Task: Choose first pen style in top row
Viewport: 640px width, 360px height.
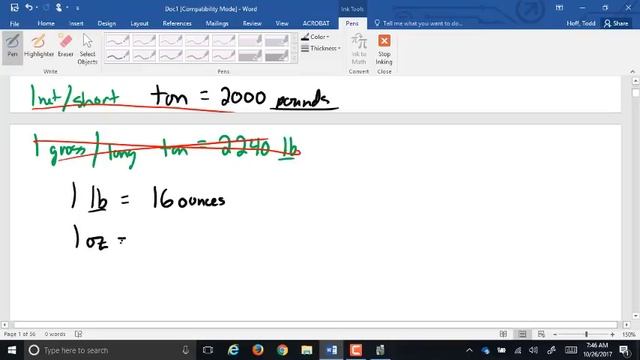Action: 117,40
